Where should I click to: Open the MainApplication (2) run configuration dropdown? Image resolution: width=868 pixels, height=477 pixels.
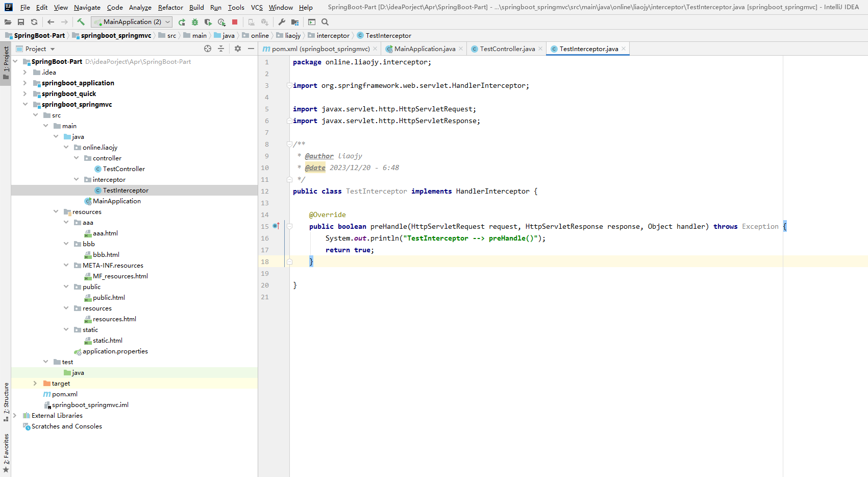pos(132,22)
